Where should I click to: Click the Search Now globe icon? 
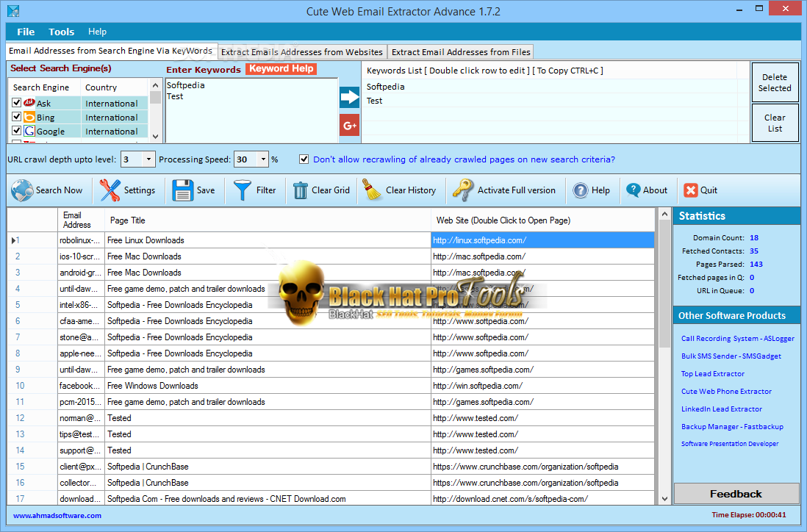(x=22, y=190)
